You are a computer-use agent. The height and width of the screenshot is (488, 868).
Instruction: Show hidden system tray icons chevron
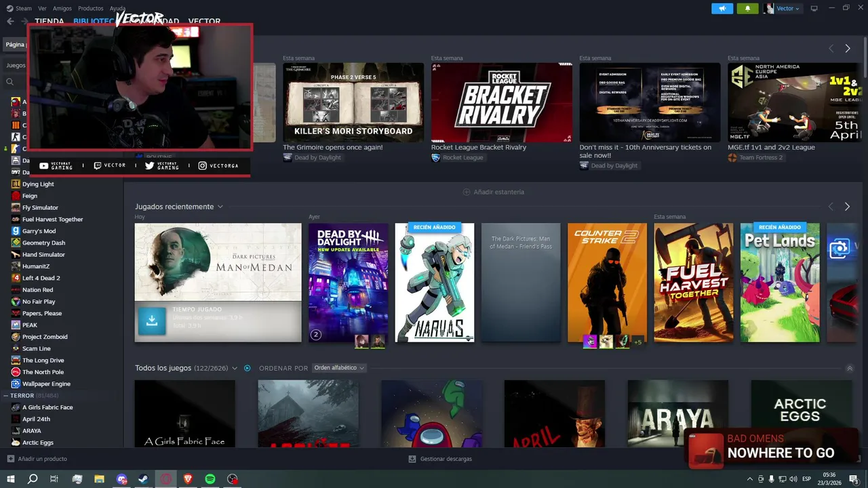(x=749, y=479)
